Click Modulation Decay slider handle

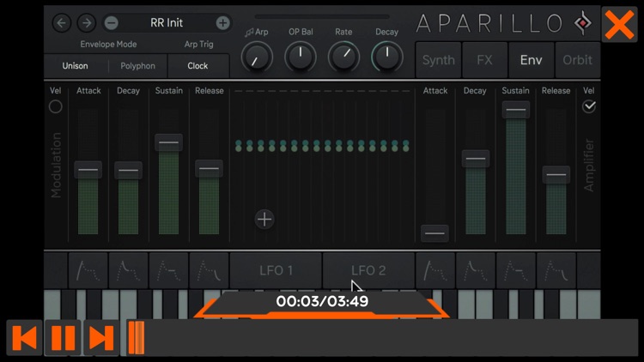[128, 171]
